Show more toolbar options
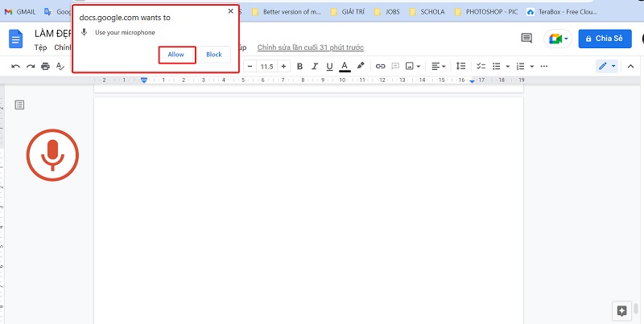 [x=544, y=67]
